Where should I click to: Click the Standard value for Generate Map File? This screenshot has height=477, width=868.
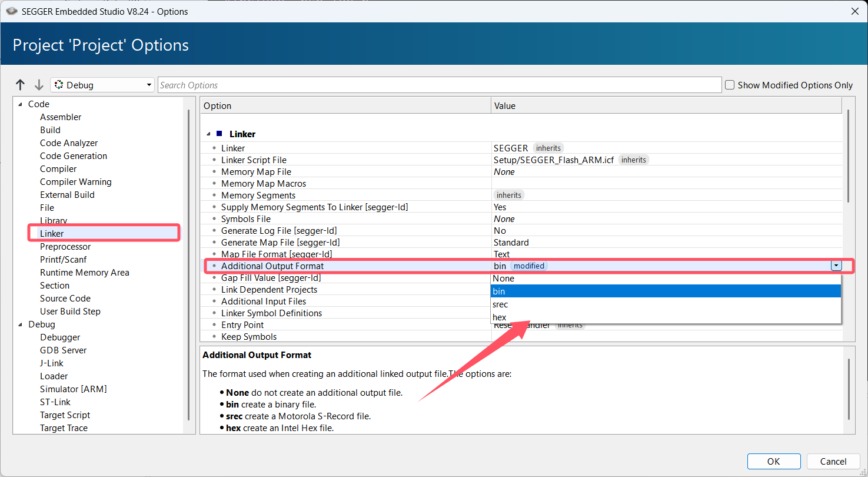511,243
